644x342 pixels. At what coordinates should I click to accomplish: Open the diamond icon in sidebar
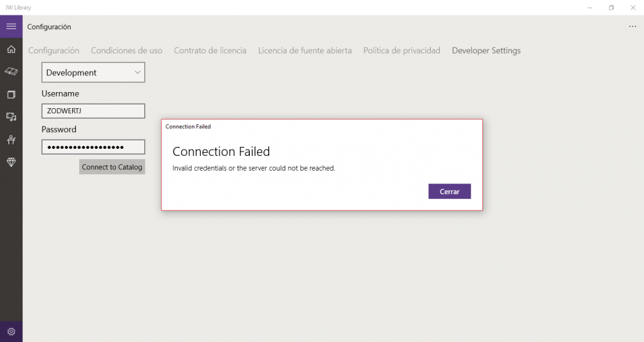pyautogui.click(x=11, y=162)
